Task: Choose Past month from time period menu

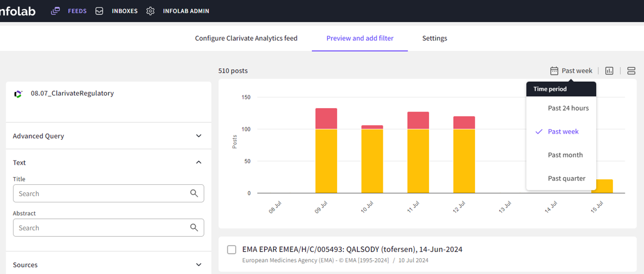Action: pyautogui.click(x=565, y=155)
